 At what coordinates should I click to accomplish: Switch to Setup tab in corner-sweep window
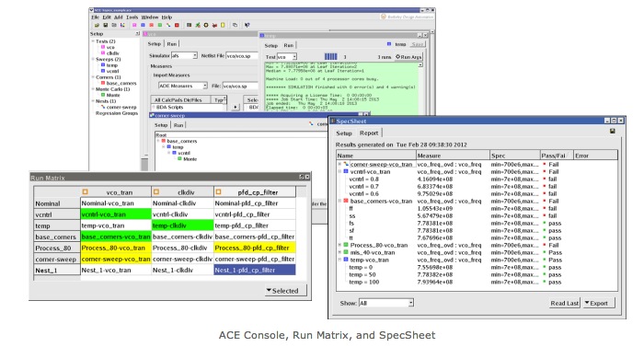click(x=161, y=125)
